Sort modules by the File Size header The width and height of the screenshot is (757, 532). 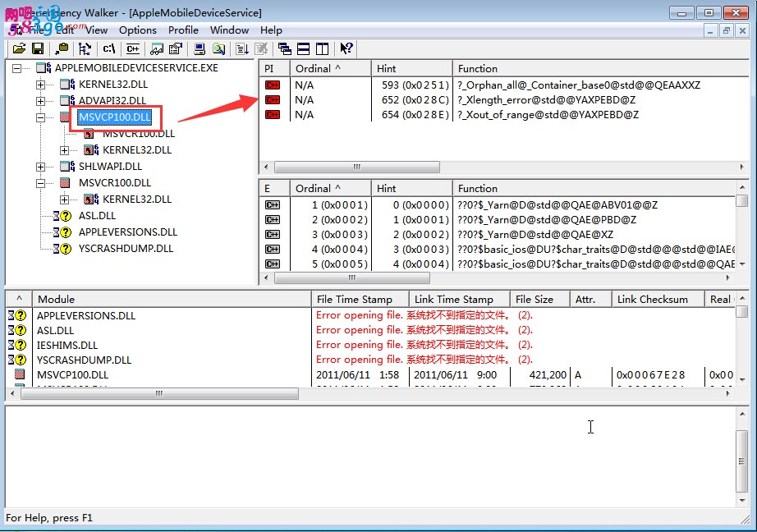539,300
